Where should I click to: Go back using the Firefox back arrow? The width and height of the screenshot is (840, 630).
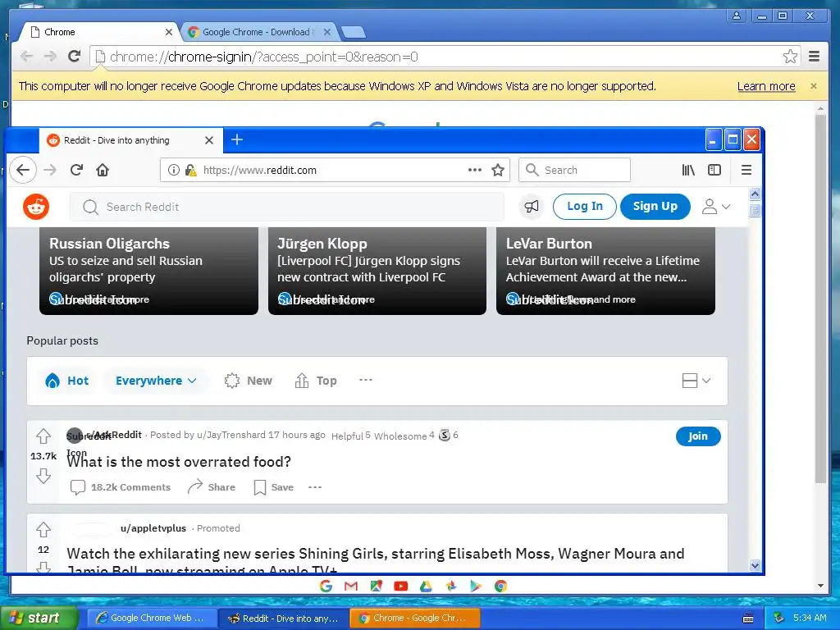point(22,171)
